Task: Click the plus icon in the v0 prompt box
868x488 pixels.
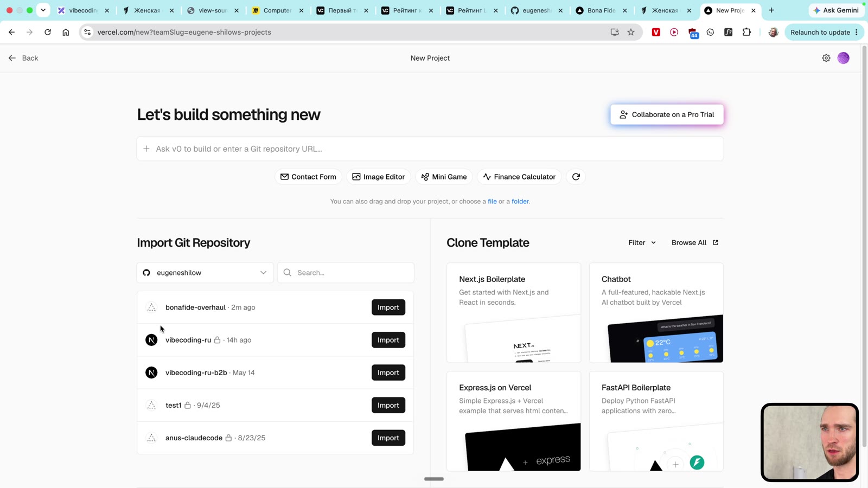Action: (x=146, y=149)
